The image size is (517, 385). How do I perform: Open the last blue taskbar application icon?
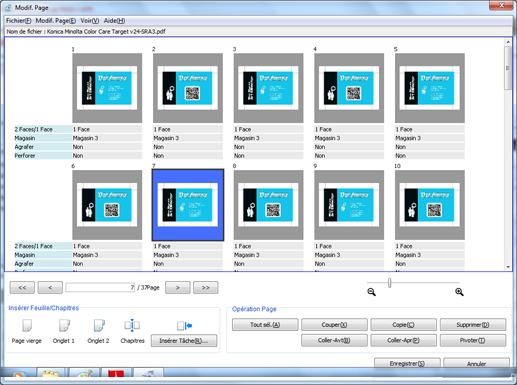[148, 374]
